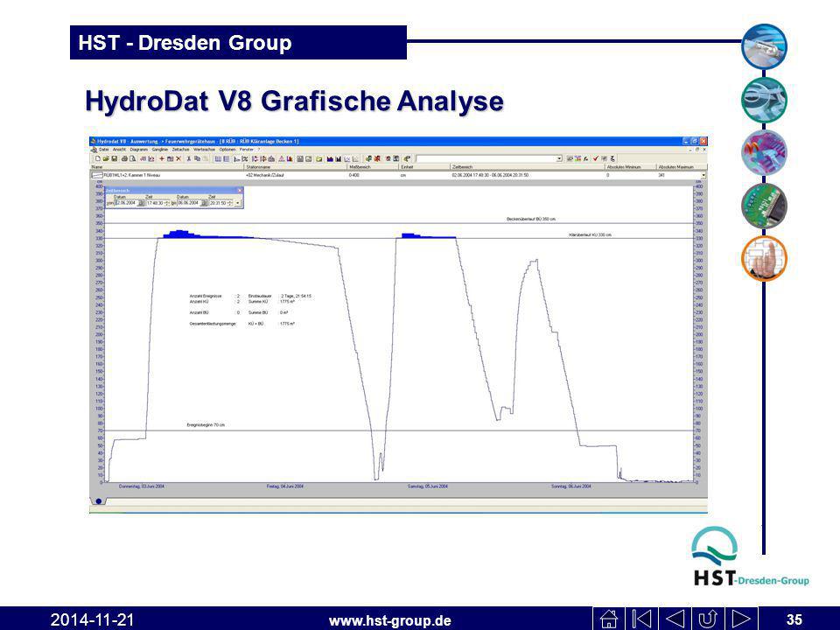Click the scissors cut toolbar icon
This screenshot has width=840, height=630.
pos(189,158)
